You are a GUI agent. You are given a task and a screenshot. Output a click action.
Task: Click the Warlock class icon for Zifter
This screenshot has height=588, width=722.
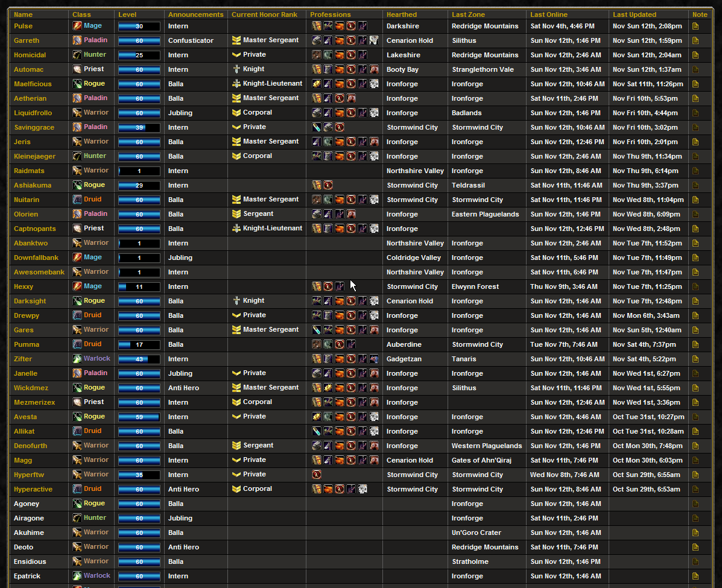pyautogui.click(x=77, y=359)
